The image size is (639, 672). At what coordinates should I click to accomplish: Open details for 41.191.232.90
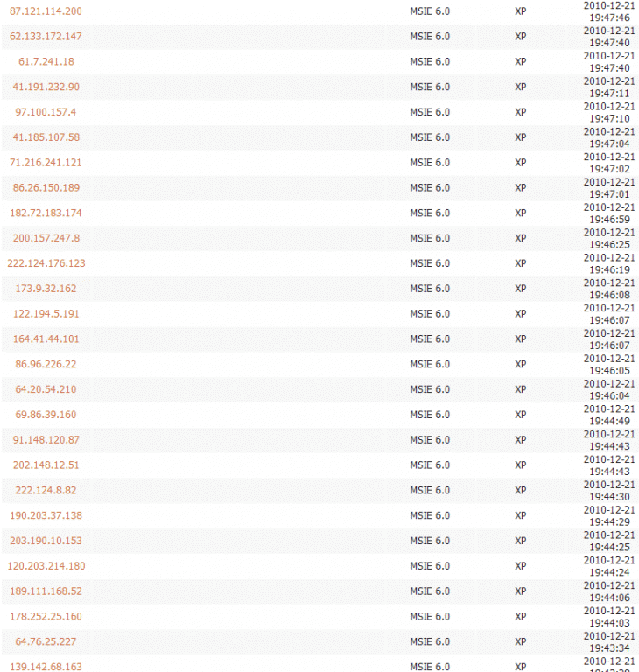46,87
